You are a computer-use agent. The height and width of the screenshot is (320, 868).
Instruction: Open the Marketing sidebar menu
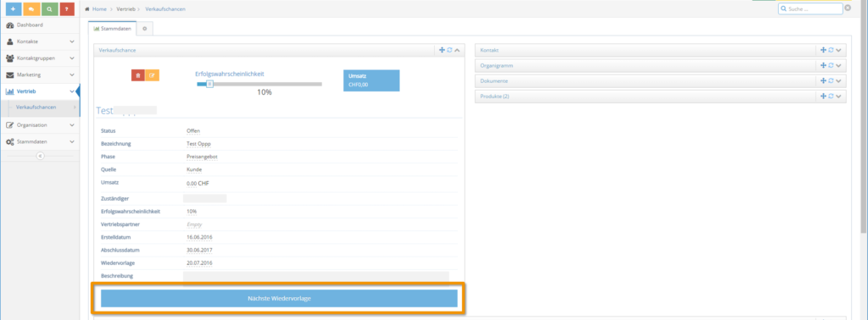[40, 74]
